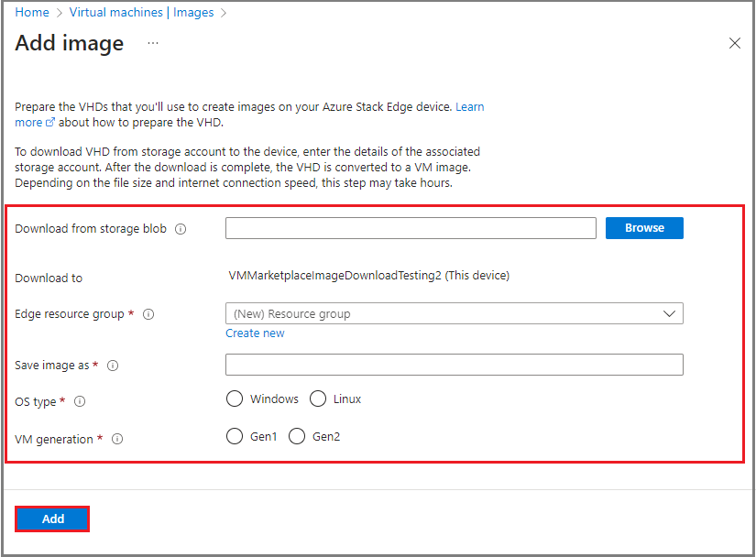Choose Gen2 for VM generation
756x557 pixels.
pyautogui.click(x=297, y=436)
